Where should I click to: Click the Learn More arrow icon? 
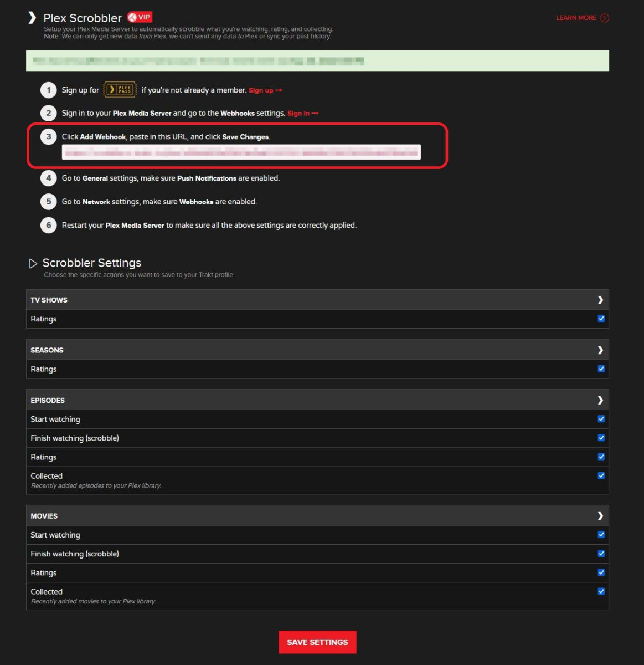pyautogui.click(x=605, y=18)
